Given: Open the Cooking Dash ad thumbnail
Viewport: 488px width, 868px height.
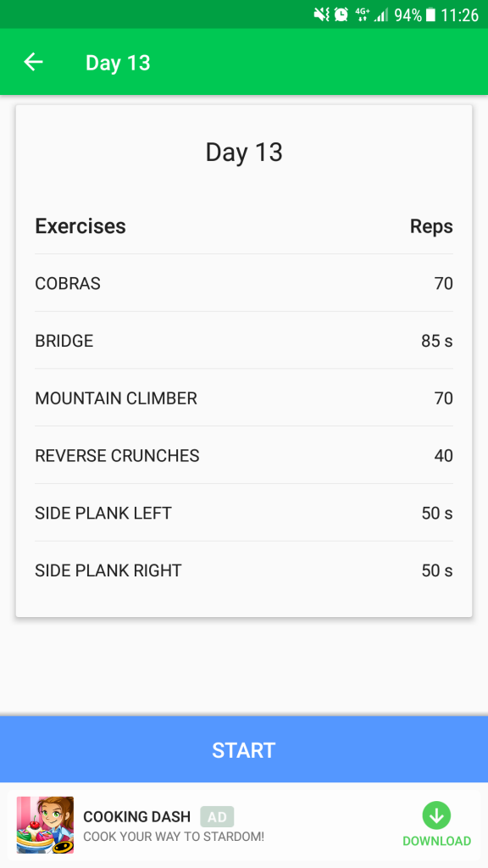Looking at the screenshot, I should [45, 825].
